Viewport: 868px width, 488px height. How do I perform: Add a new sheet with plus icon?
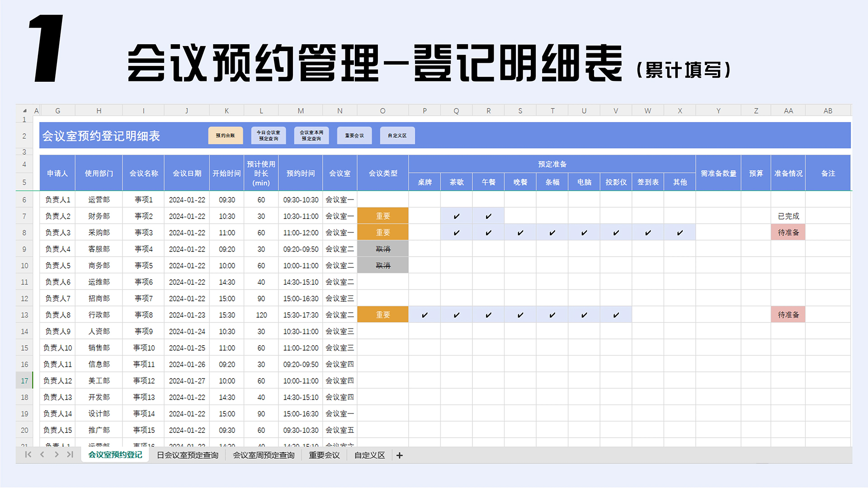click(399, 455)
